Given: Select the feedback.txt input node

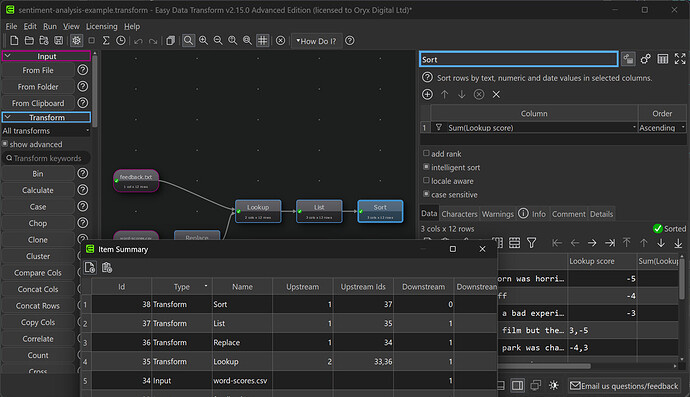Looking at the screenshot, I should coord(136,180).
